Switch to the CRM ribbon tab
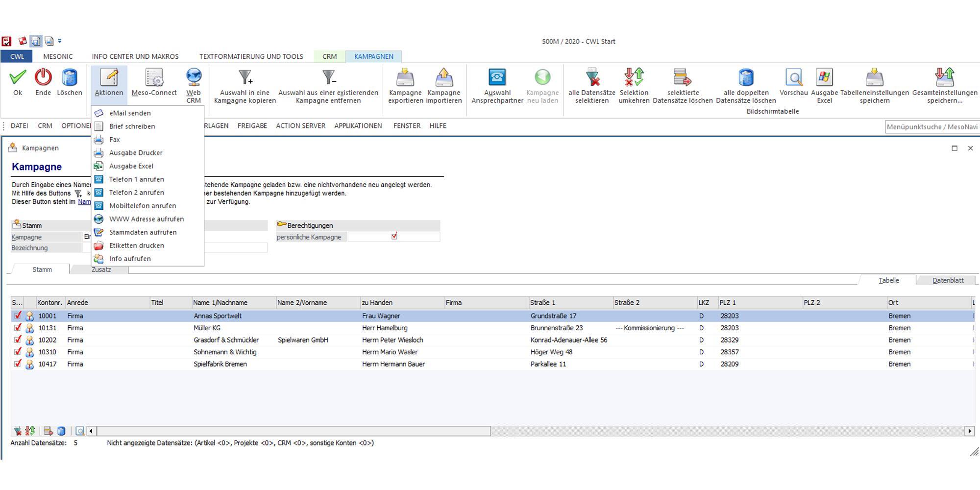This screenshot has height=490, width=980. click(330, 56)
